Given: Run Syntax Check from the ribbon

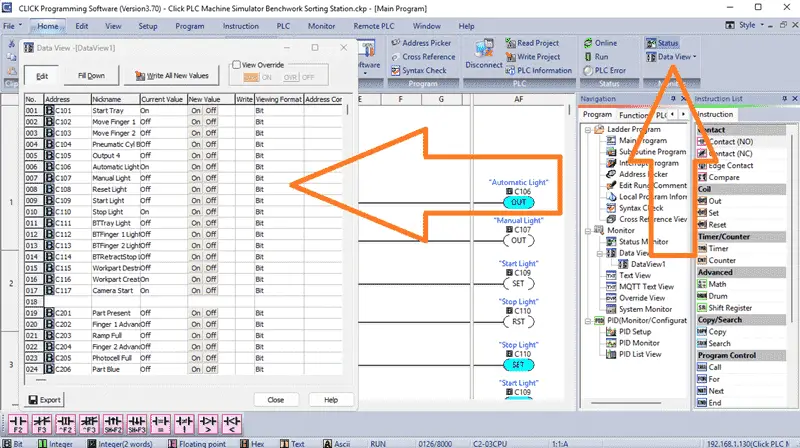Looking at the screenshot, I should pos(418,70).
